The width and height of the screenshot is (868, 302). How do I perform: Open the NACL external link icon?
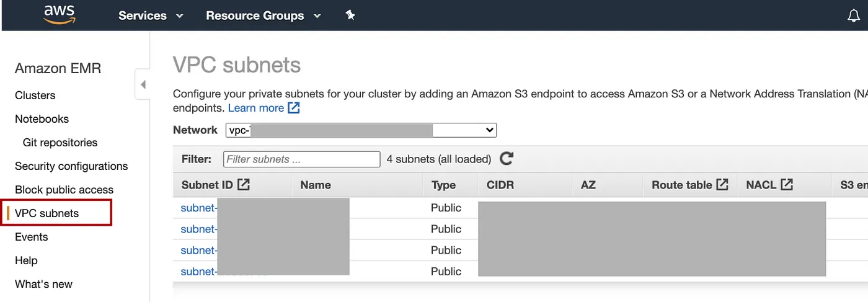[x=787, y=184]
